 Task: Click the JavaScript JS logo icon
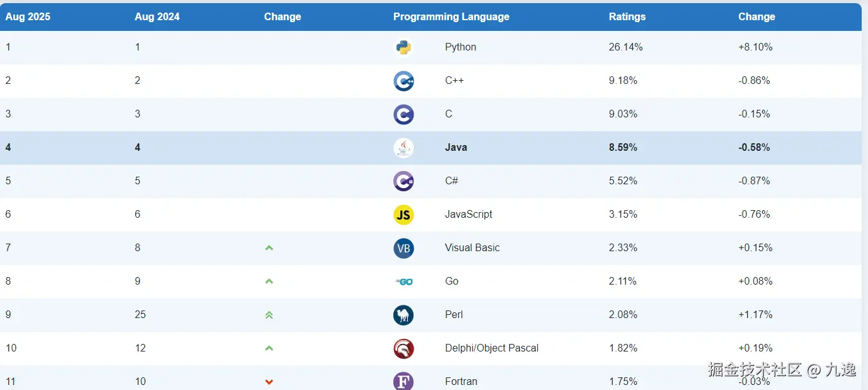click(403, 215)
